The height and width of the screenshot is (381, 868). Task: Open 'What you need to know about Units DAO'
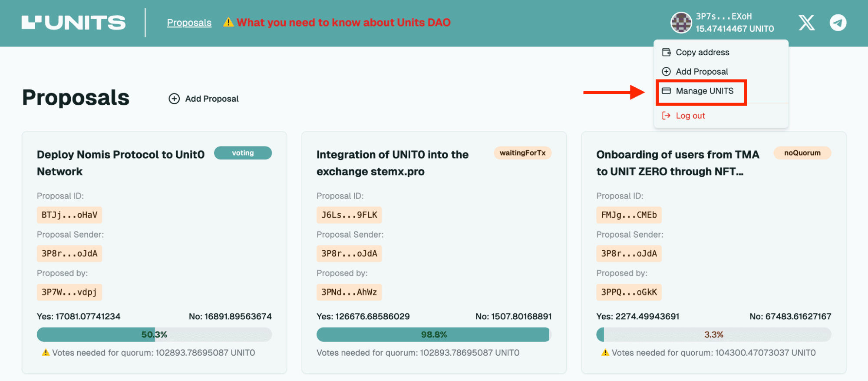coord(343,23)
